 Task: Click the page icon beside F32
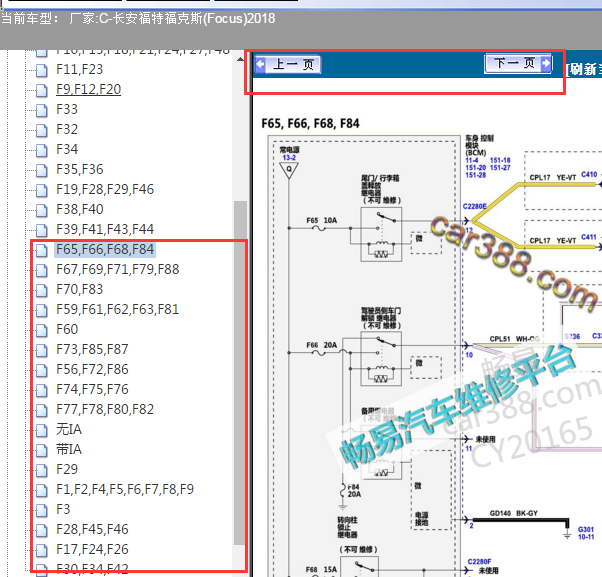pyautogui.click(x=41, y=130)
